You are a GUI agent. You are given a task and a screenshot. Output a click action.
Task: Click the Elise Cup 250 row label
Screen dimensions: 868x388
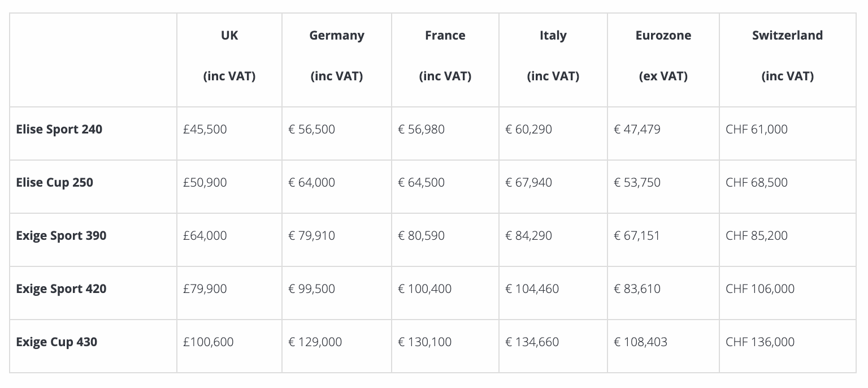55,183
